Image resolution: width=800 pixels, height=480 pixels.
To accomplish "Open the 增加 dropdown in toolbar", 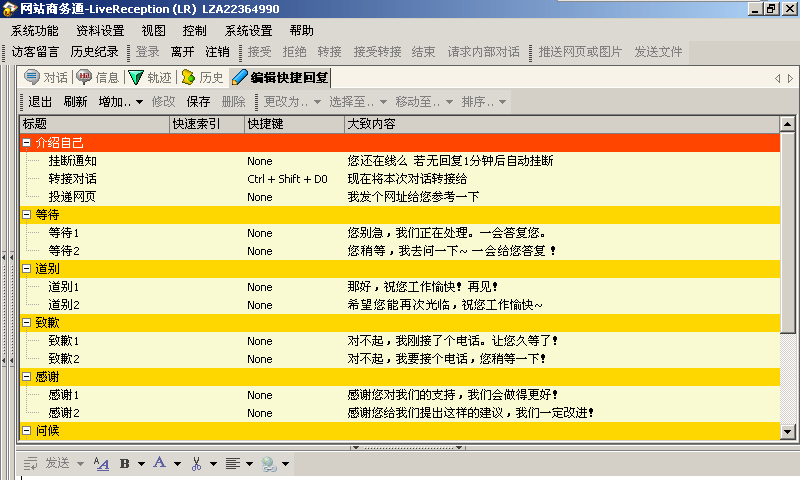I will (x=120, y=101).
